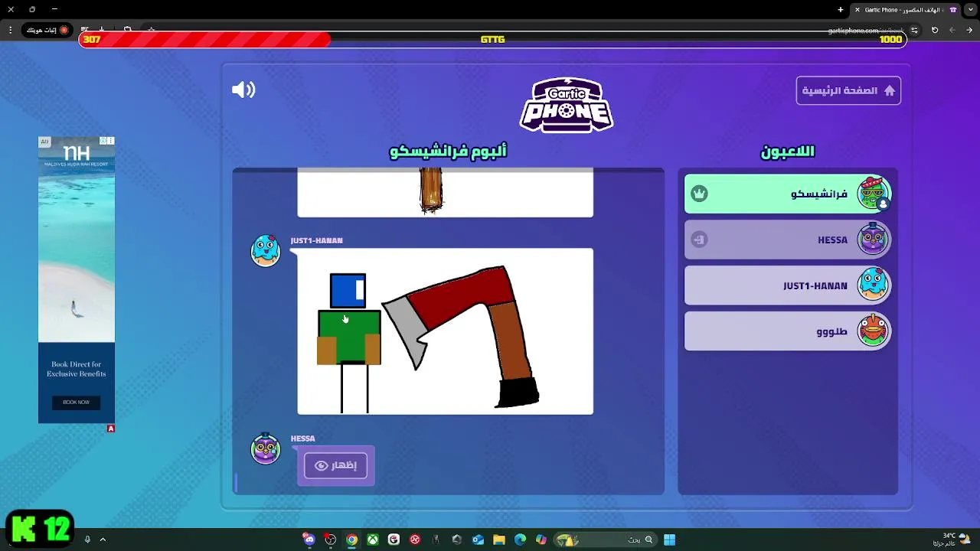This screenshot has height=551, width=980.
Task: Click the red 307 progress bar
Action: 205,39
